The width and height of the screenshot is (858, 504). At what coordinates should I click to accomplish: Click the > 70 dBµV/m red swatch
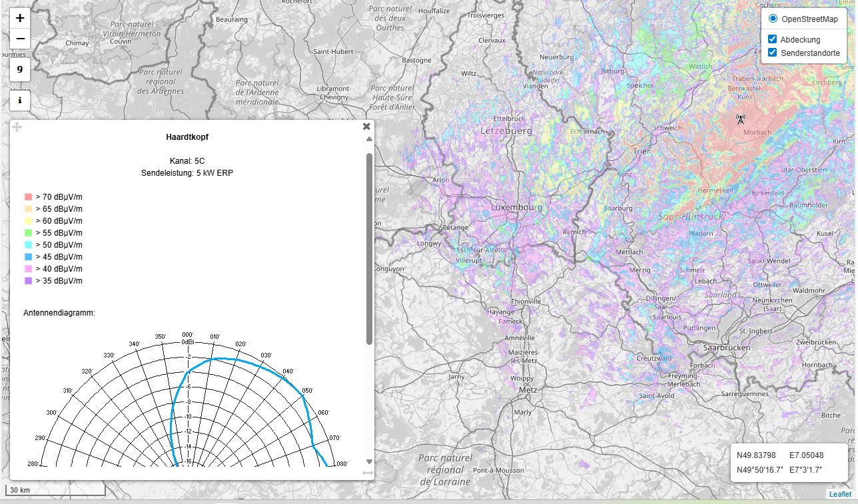point(28,197)
